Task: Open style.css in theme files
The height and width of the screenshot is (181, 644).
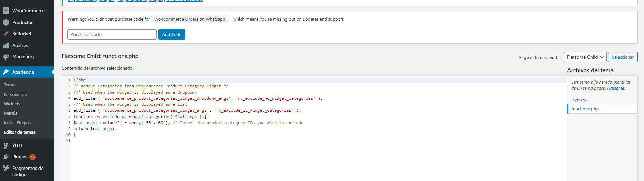Action: (x=579, y=100)
